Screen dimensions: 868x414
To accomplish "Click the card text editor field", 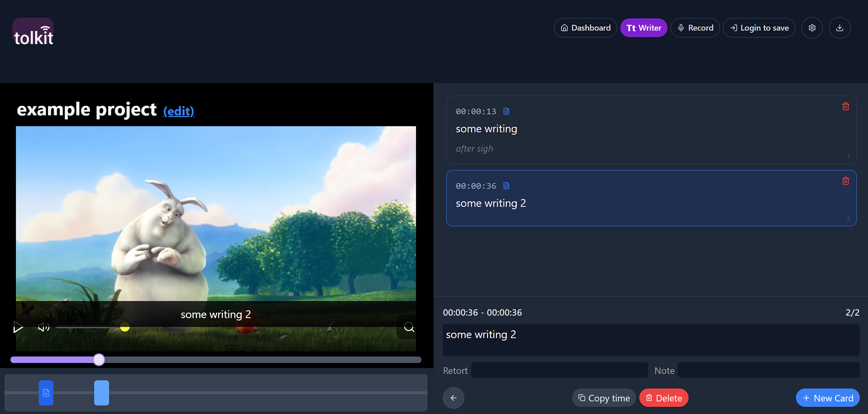I will point(651,340).
